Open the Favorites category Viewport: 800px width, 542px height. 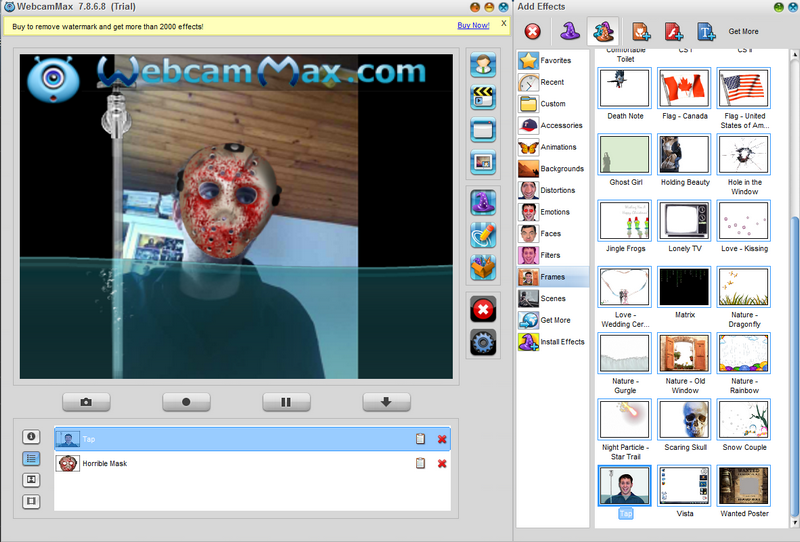click(x=553, y=60)
